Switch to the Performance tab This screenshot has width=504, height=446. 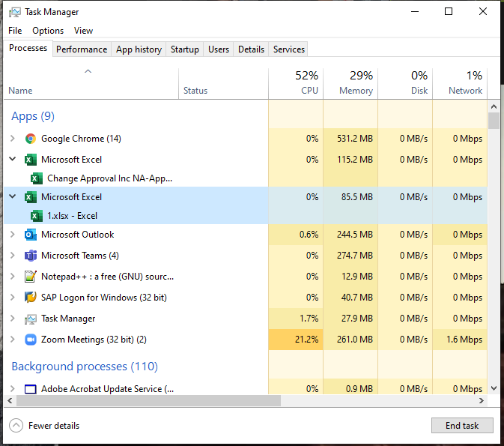[x=82, y=49]
